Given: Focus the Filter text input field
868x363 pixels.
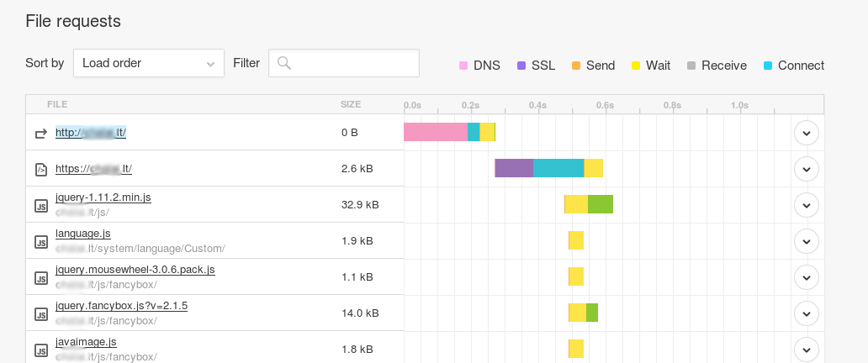Looking at the screenshot, I should coord(353,63).
